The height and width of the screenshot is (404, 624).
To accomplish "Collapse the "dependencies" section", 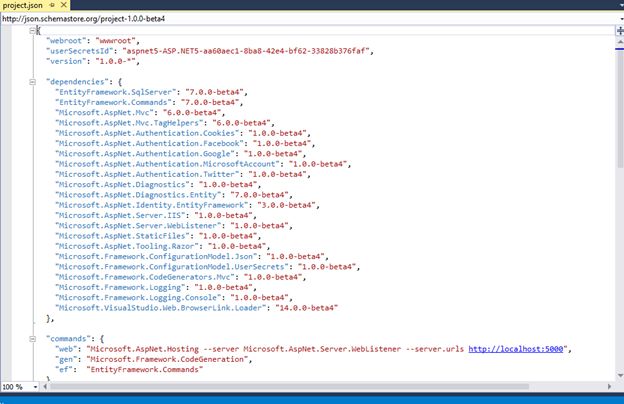I will (33, 82).
